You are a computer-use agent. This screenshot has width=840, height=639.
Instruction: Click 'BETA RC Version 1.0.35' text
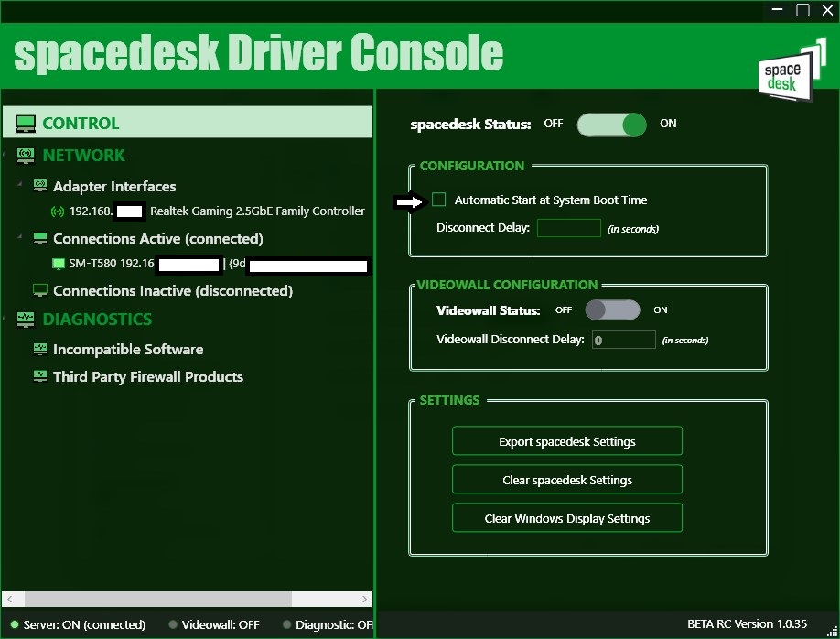tap(748, 624)
